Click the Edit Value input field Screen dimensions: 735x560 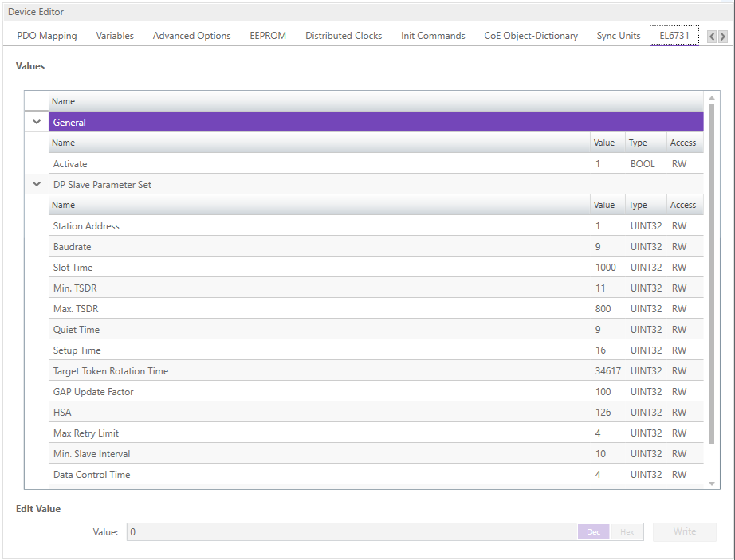click(x=351, y=531)
